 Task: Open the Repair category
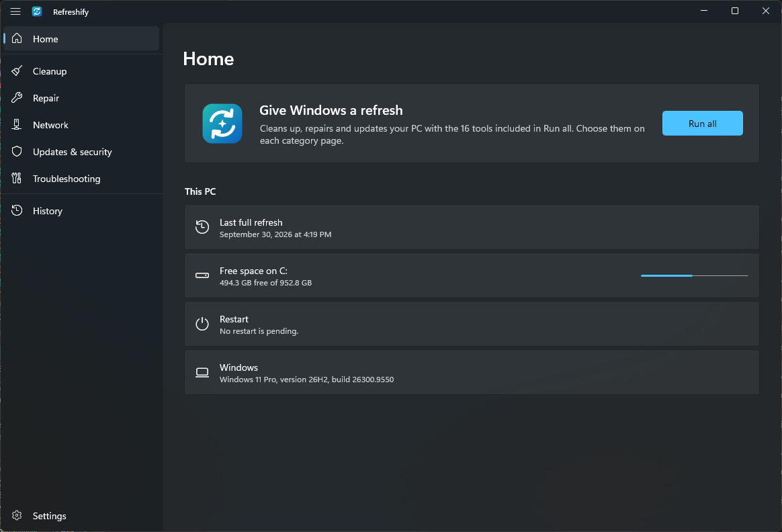tap(81, 97)
